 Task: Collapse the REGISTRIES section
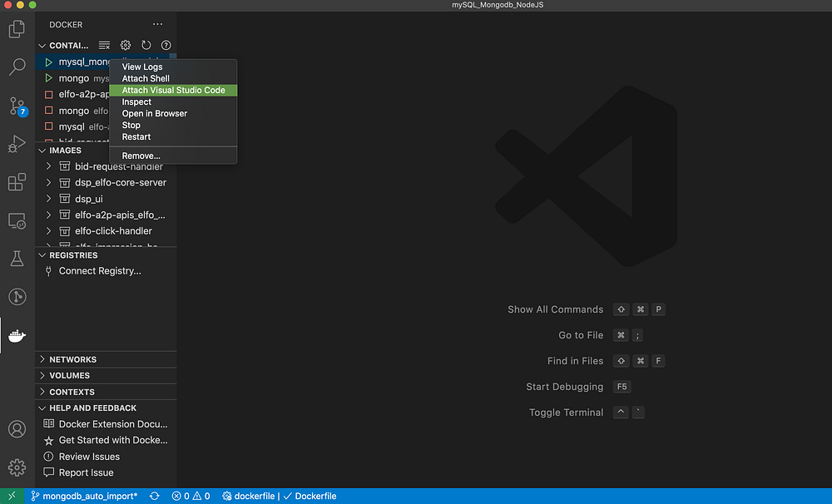click(x=42, y=255)
